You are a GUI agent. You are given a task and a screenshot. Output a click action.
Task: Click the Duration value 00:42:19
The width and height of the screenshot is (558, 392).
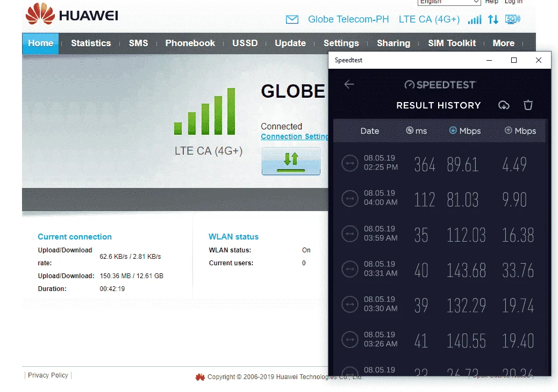click(112, 288)
